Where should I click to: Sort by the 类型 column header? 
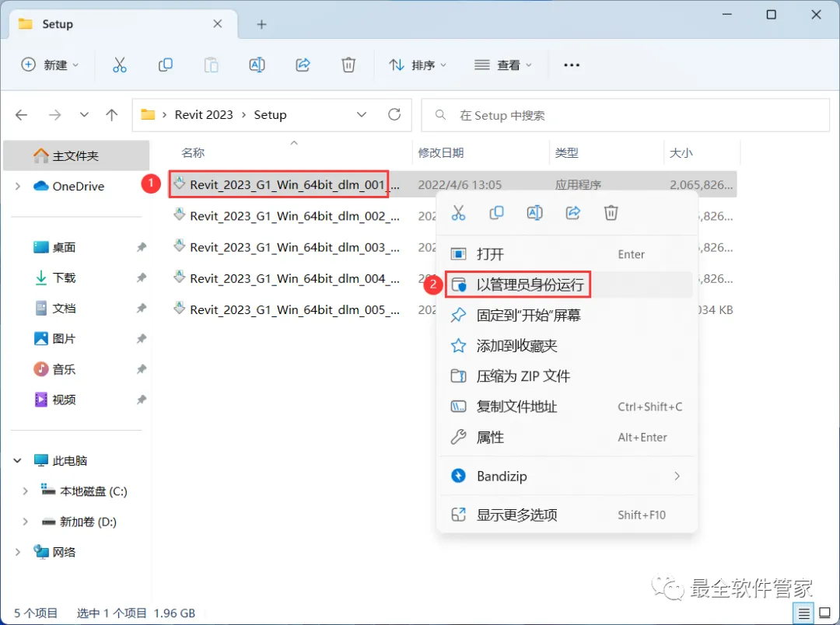point(566,152)
